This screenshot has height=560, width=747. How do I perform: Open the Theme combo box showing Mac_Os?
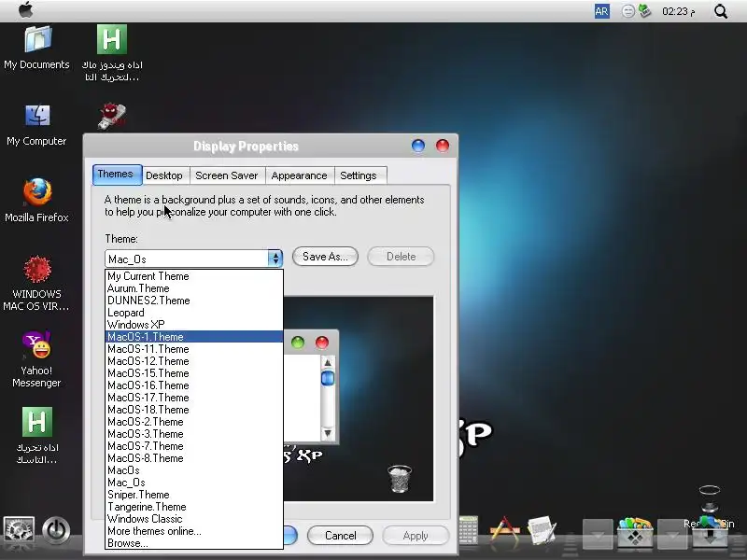tap(193, 259)
